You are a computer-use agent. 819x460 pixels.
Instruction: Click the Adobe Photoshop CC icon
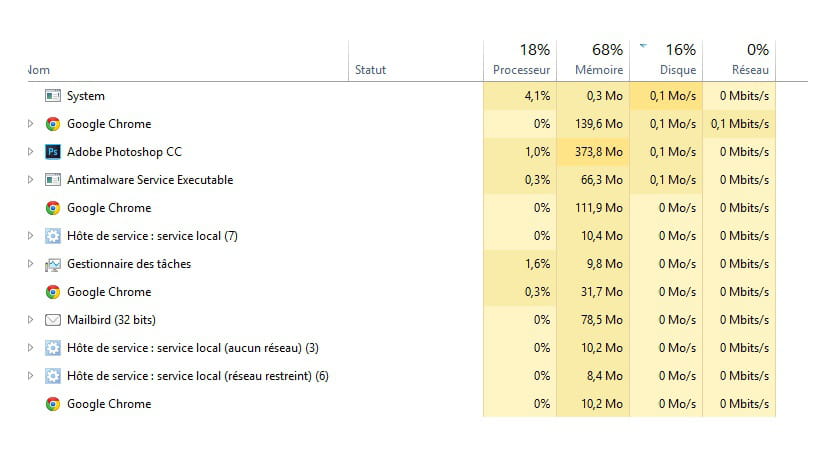point(53,152)
